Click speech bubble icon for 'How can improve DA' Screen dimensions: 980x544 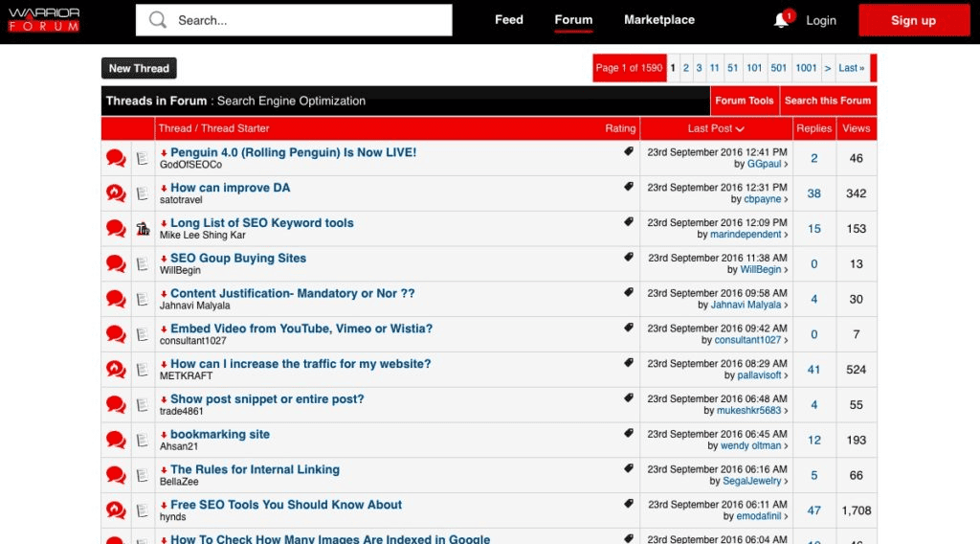[116, 193]
